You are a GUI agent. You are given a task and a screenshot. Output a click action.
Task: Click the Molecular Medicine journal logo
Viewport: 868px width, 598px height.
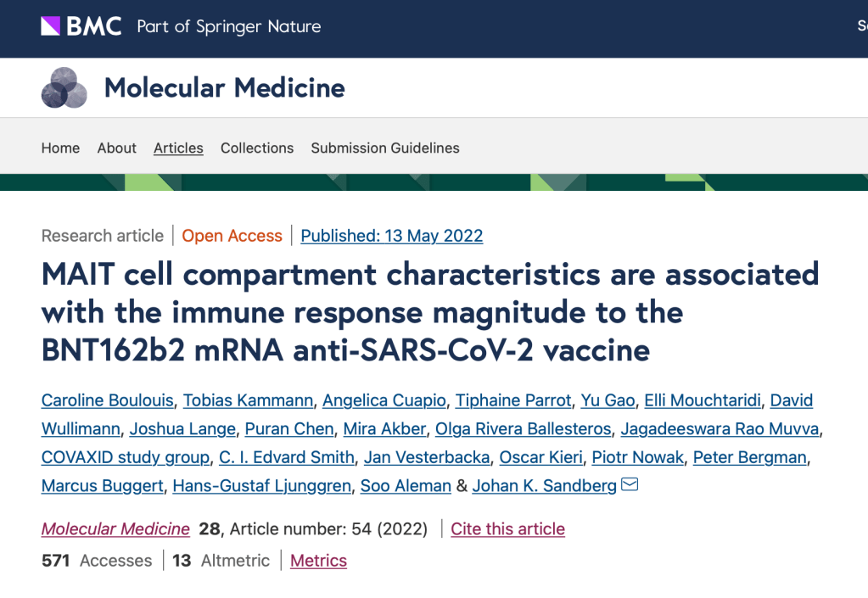64,87
